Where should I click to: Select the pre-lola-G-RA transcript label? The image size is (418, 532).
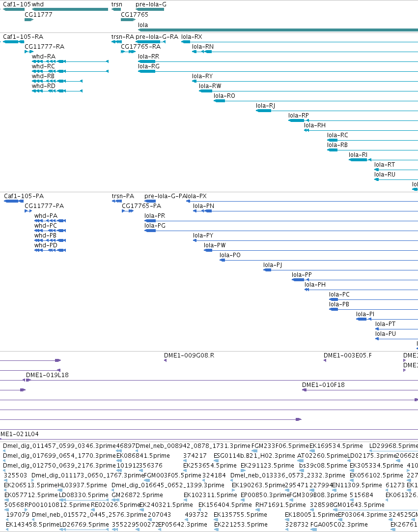[x=157, y=37]
